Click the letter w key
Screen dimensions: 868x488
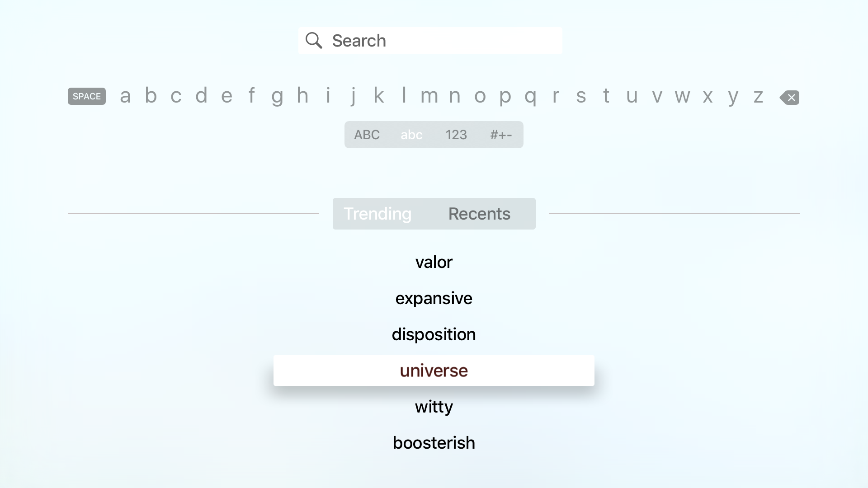(x=682, y=96)
